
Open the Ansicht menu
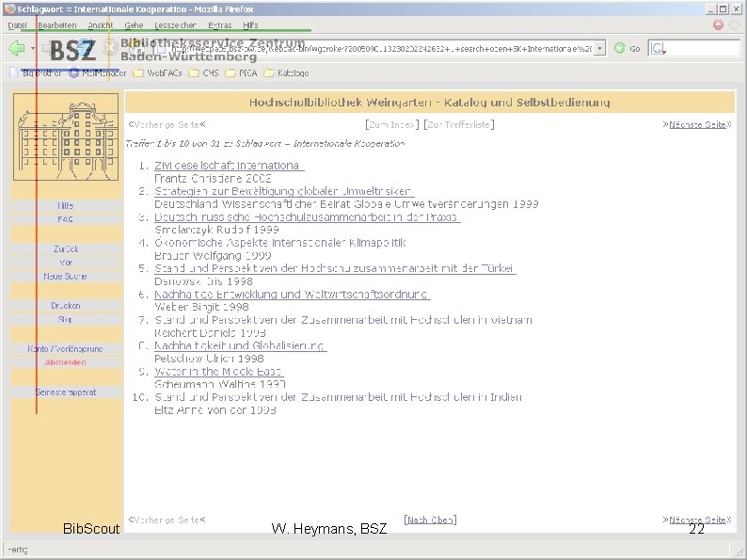(x=100, y=25)
